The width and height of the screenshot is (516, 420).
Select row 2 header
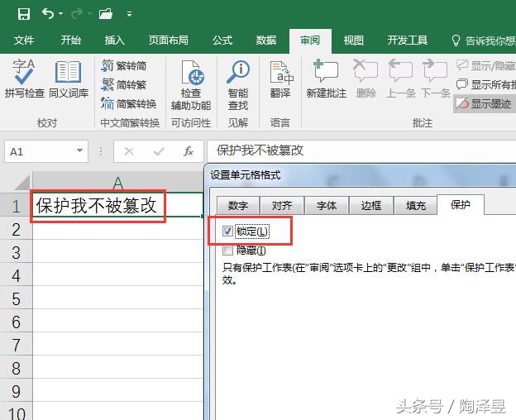[x=16, y=229]
